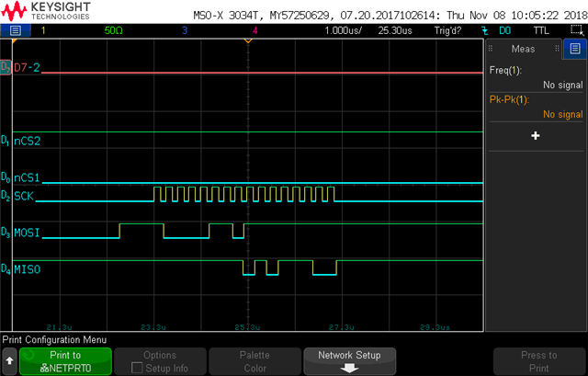Click the sidebar list menu icon
The height and width of the screenshot is (376, 588).
point(575,49)
